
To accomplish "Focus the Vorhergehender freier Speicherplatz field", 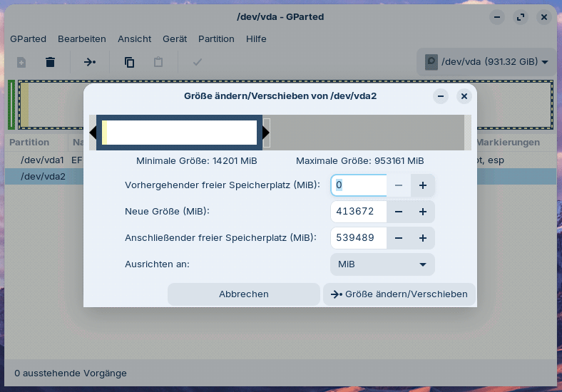I will (359, 185).
